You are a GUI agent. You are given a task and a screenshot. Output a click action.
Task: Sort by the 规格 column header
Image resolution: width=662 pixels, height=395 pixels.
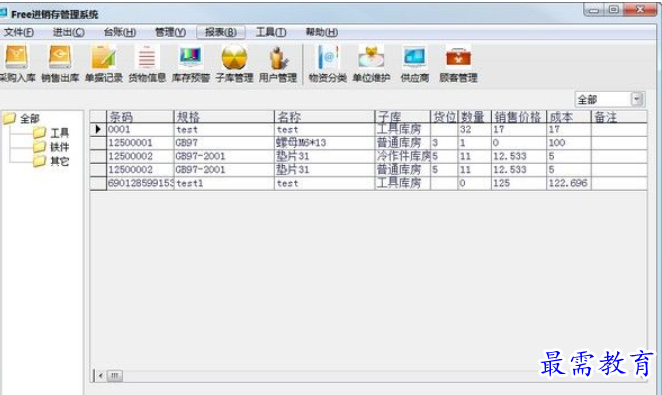coord(224,117)
